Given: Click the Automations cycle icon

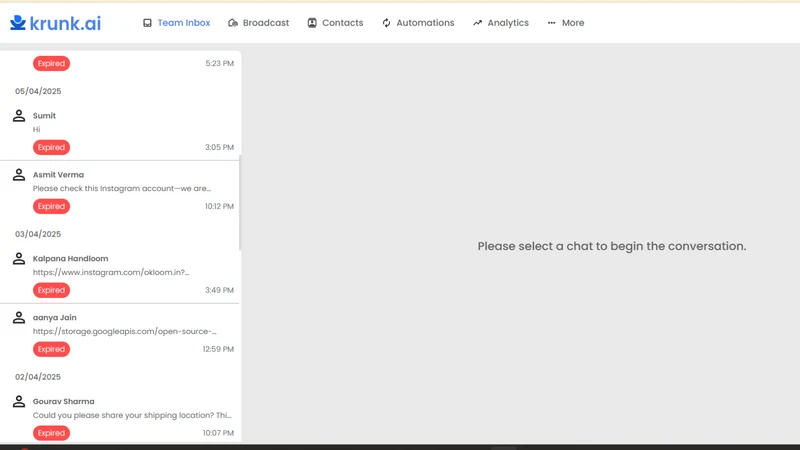Looking at the screenshot, I should pyautogui.click(x=386, y=23).
